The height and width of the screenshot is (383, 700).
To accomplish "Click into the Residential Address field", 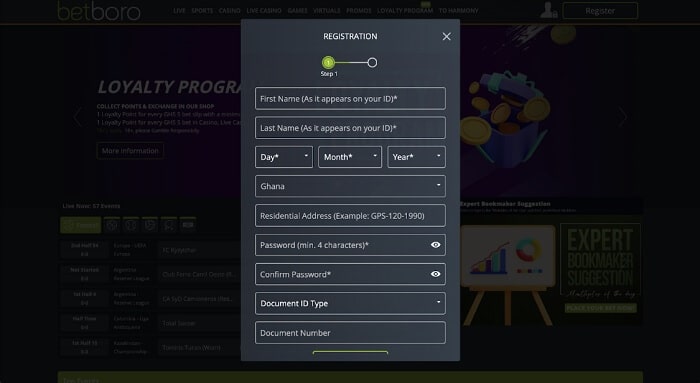I will point(350,216).
